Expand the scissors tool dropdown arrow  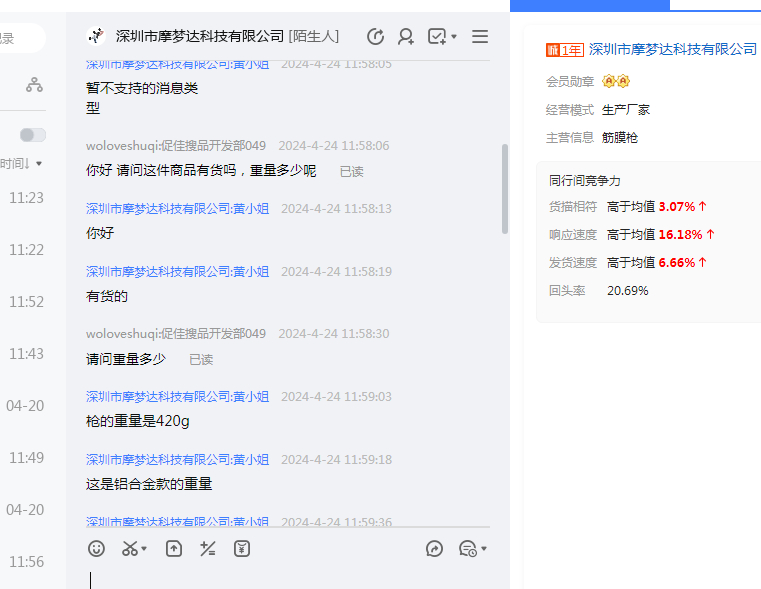pos(144,549)
